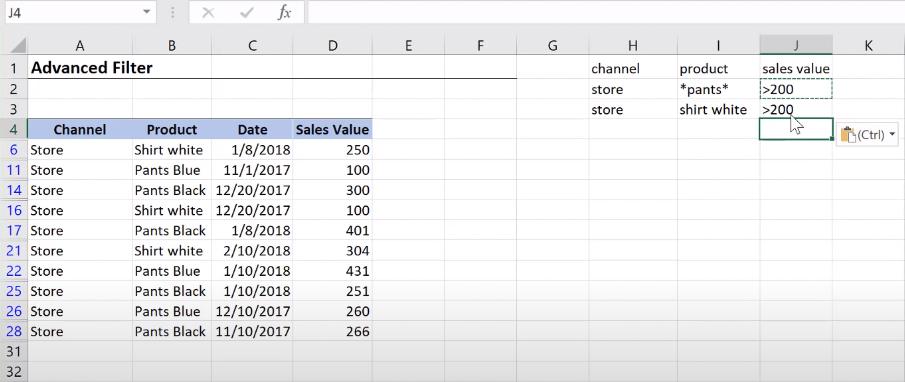The height and width of the screenshot is (382, 905).
Task: Select row 31 header
Action: [x=14, y=351]
